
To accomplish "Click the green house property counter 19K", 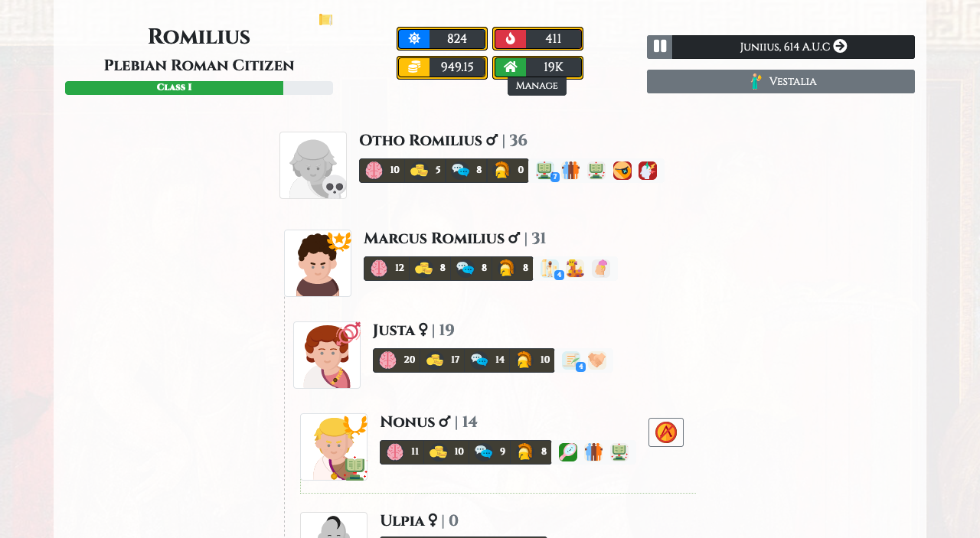I will 537,67.
